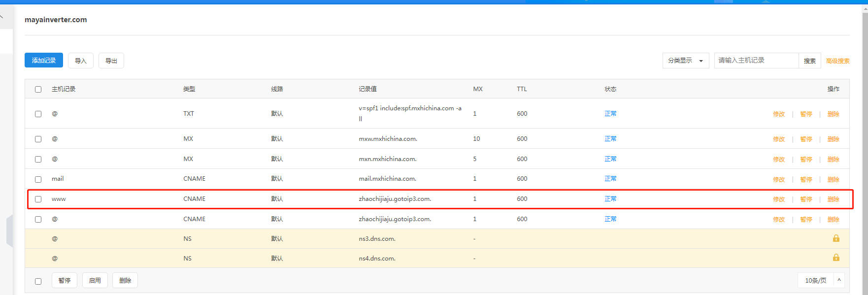Click the lock icon on the ns4.dns.com row
Viewport: 868px width, 295px height.
836,258
